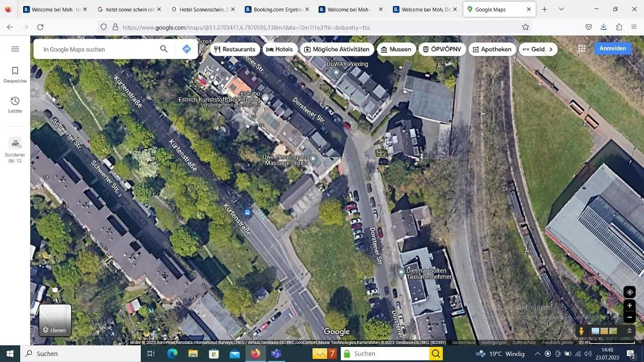This screenshot has width=644, height=362.
Task: Reload the current page
Action: (x=40, y=27)
